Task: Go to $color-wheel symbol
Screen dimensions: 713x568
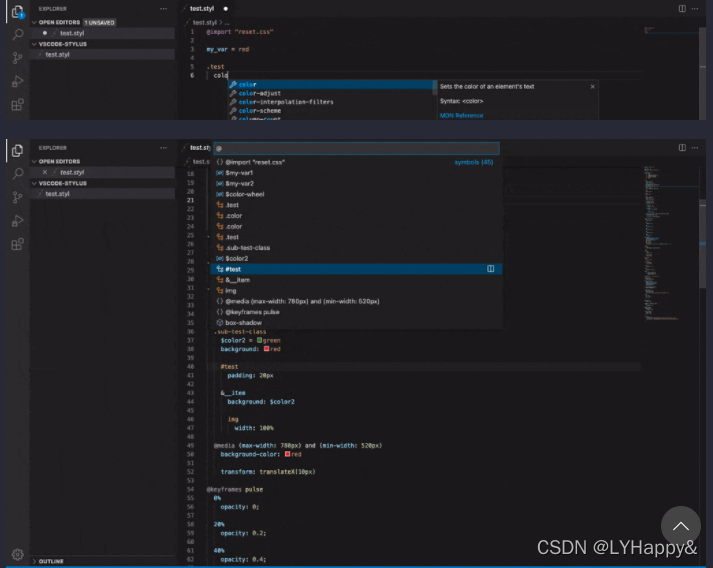Action: click(356, 194)
